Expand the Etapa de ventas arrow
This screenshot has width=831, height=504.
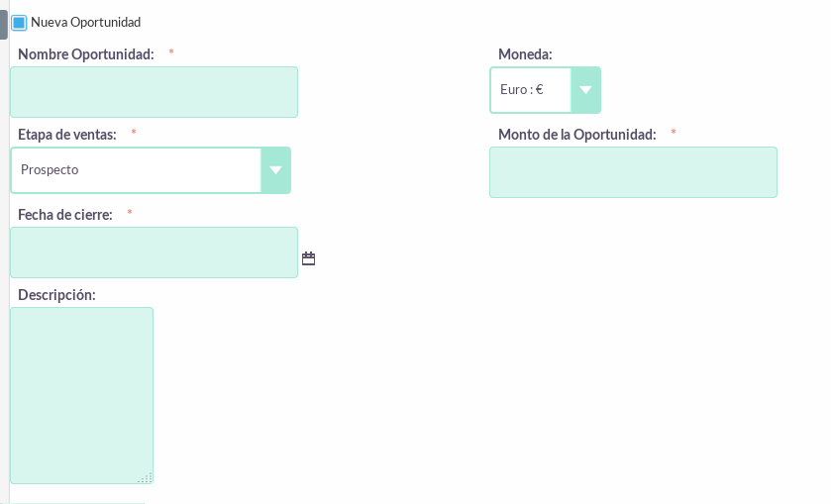275,170
